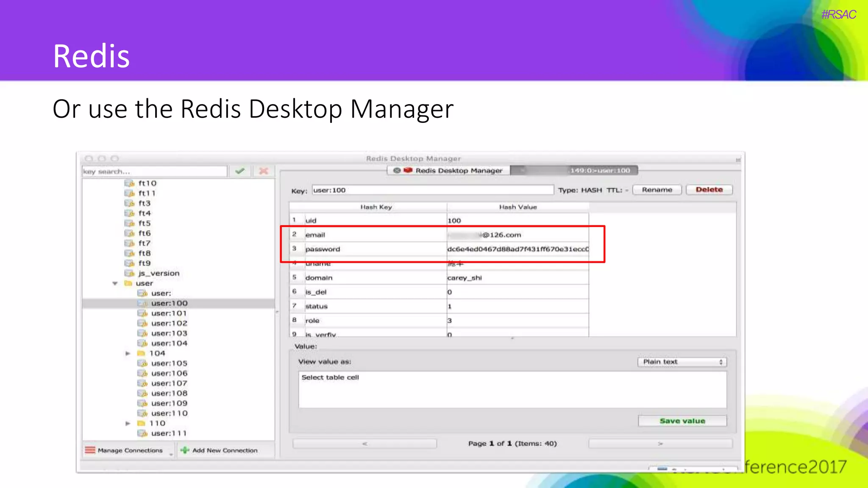Select the user: key entry
This screenshot has width=868, height=488.
[x=161, y=293]
